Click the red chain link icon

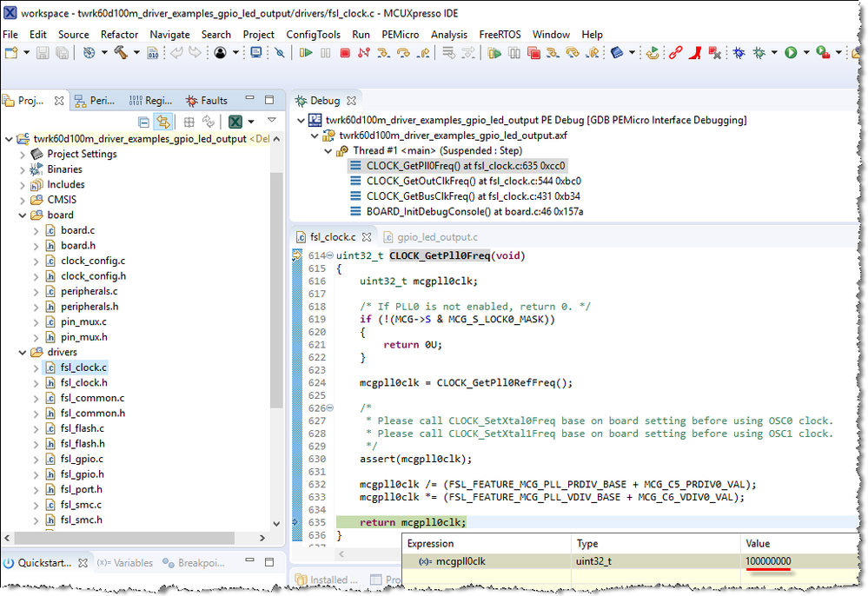tap(675, 53)
